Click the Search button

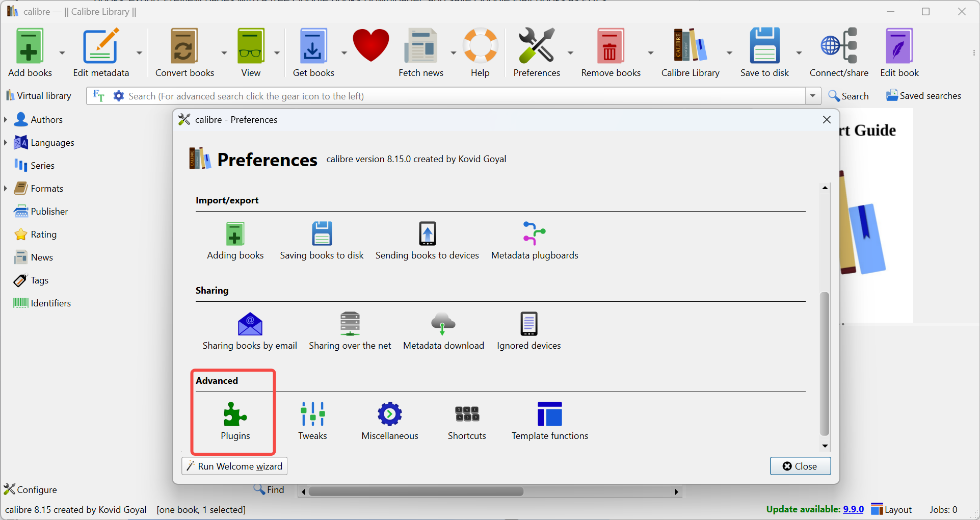click(x=849, y=96)
